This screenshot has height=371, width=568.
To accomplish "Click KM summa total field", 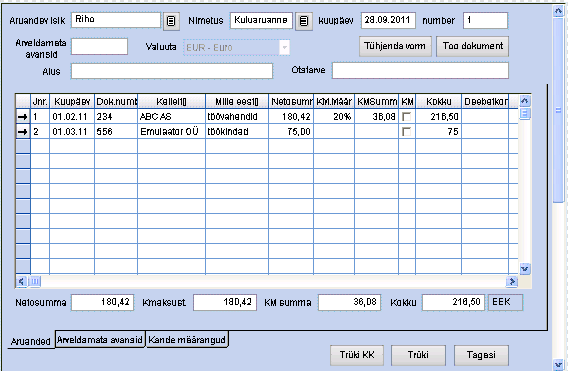I will point(350,303).
